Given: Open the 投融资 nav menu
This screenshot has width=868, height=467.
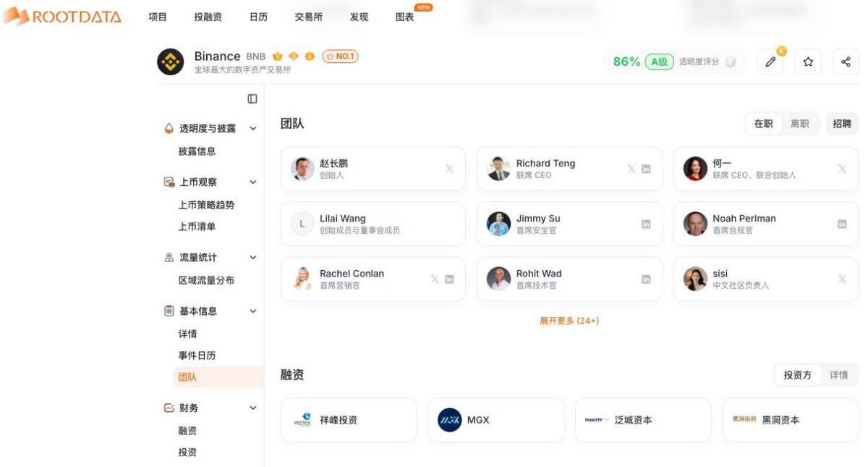Looking at the screenshot, I should click(208, 17).
